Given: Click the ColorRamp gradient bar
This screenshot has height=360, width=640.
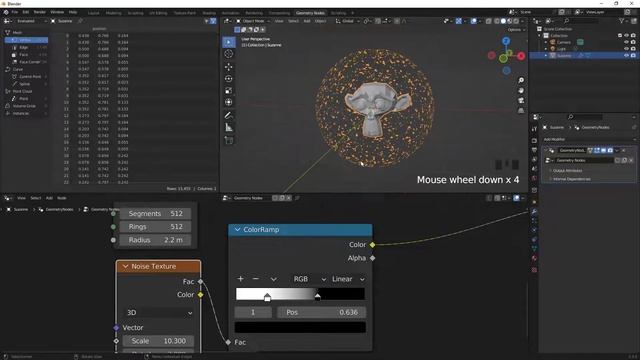Looking at the screenshot, I should 300,294.
